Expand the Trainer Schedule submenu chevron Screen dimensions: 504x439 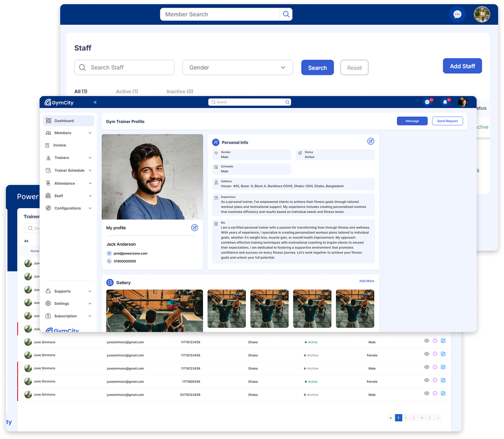(90, 171)
